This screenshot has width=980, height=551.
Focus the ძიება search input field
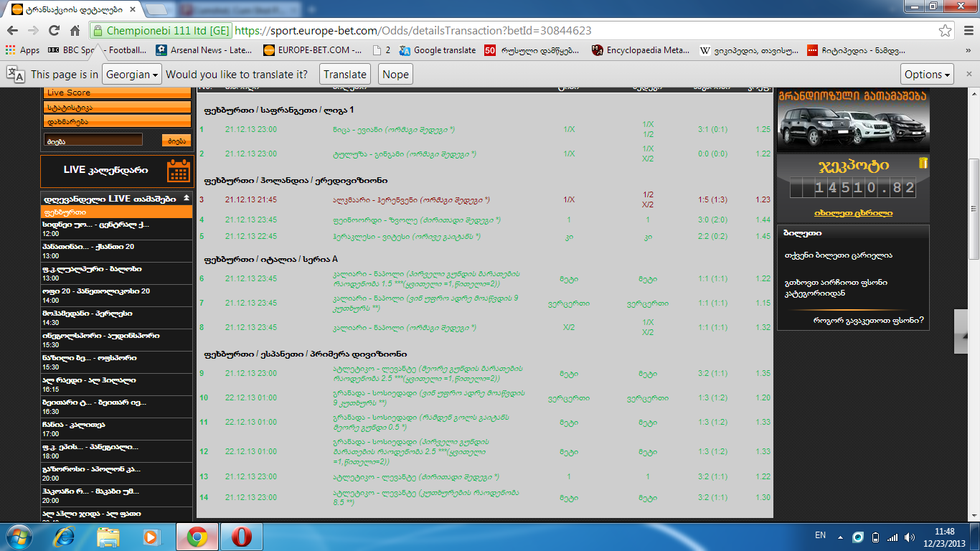(93, 141)
